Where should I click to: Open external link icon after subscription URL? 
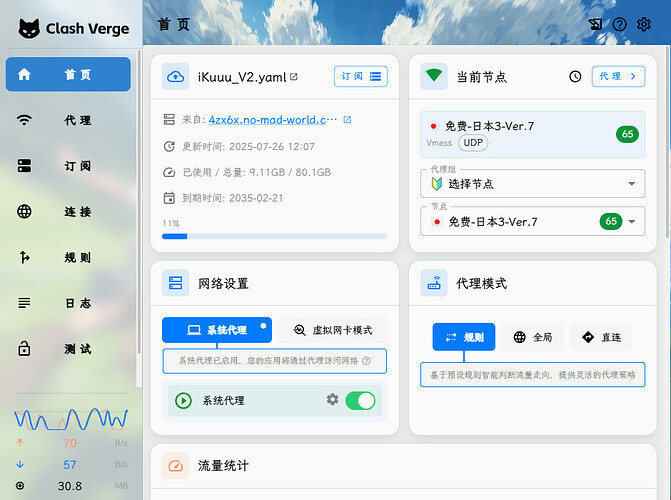347,119
